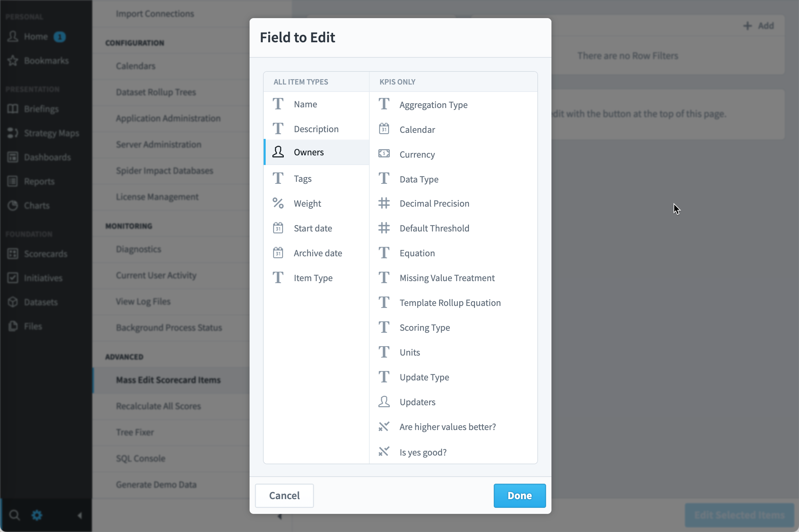Image resolution: width=799 pixels, height=532 pixels.
Task: Select the Name field
Action: click(316, 104)
